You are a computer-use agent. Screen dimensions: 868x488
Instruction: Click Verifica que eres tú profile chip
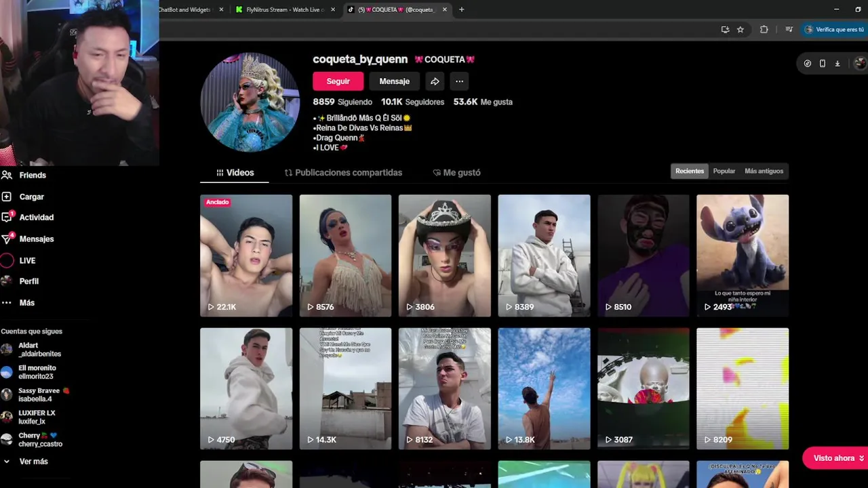[834, 30]
